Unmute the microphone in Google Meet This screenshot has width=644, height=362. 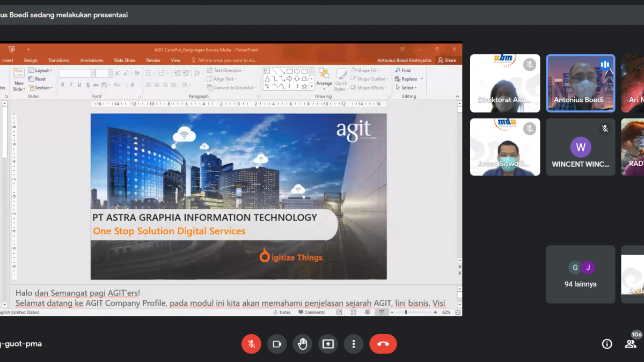(x=251, y=344)
